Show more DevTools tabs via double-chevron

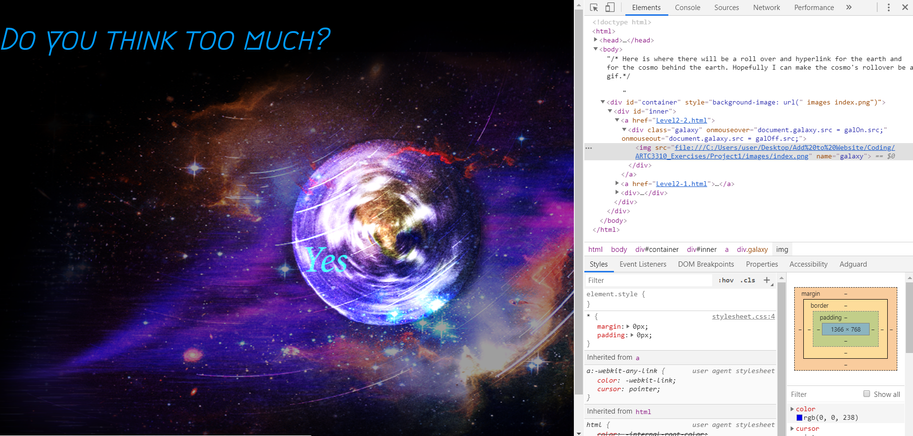tap(848, 8)
